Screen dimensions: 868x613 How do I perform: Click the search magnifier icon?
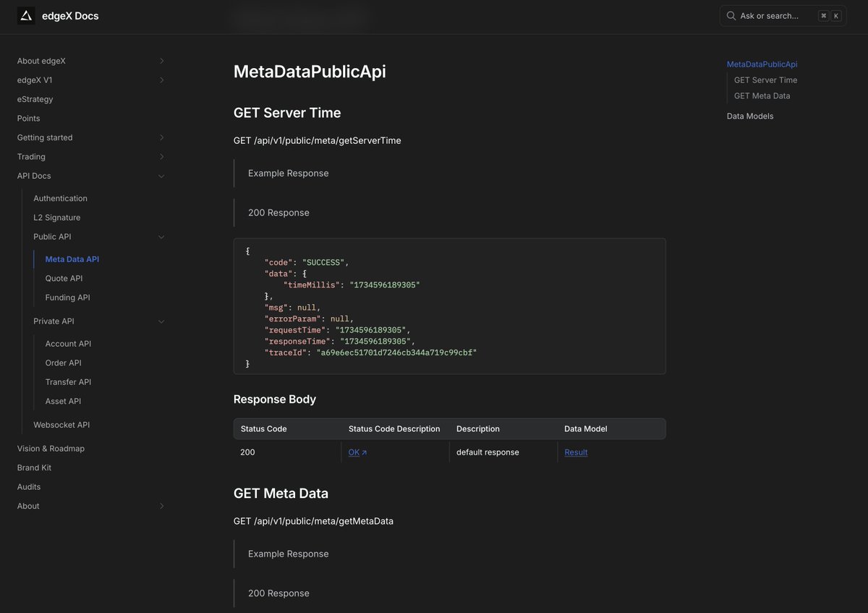tap(731, 16)
